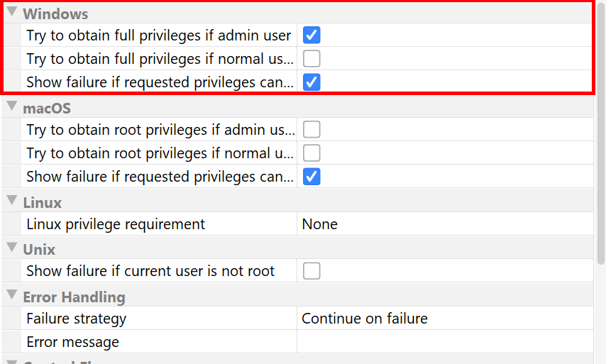Enable Windows 'full privileges if normal user' checkbox
The width and height of the screenshot is (606, 364).
[312, 59]
